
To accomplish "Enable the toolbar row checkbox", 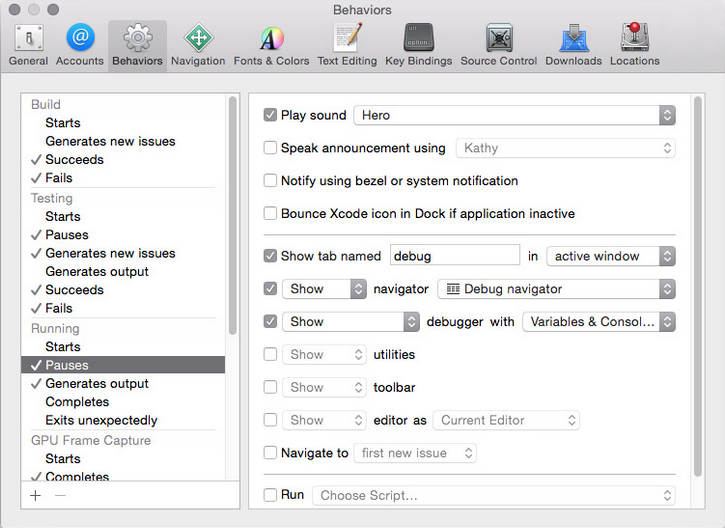I will (x=270, y=387).
